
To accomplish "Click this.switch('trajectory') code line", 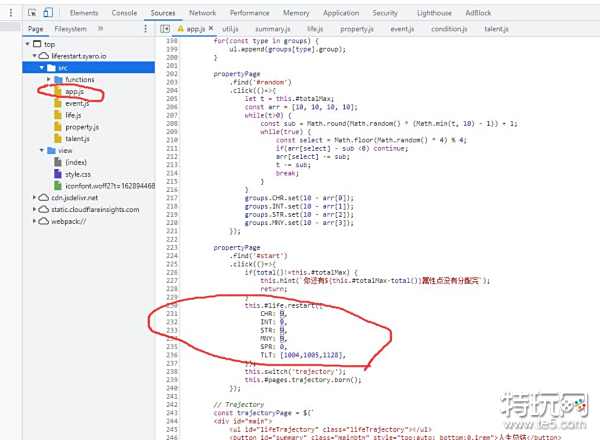I will 295,371.
